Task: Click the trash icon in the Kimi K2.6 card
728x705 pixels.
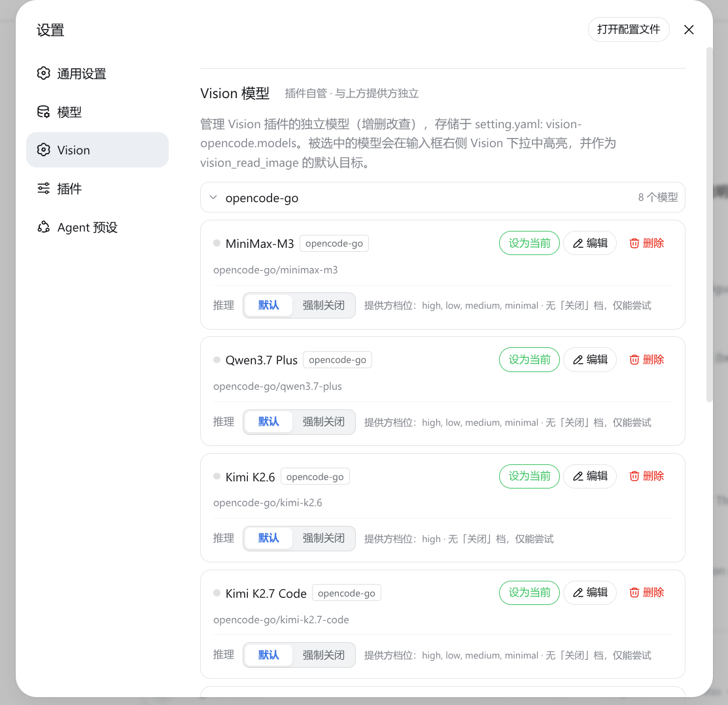Action: point(634,476)
